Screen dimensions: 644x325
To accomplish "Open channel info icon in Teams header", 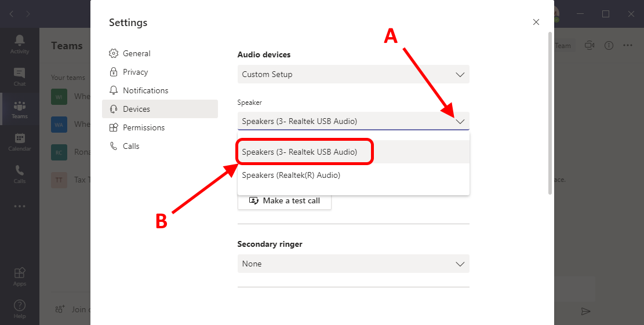I will tap(609, 46).
